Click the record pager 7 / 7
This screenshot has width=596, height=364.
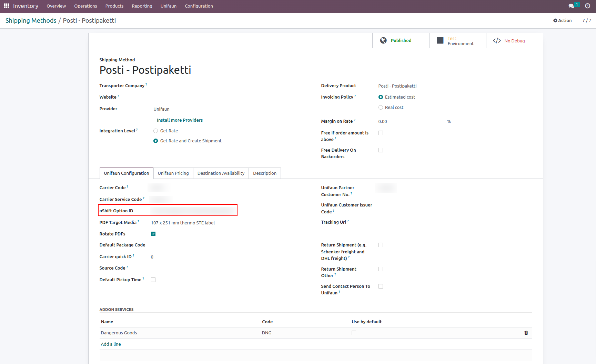pos(587,21)
